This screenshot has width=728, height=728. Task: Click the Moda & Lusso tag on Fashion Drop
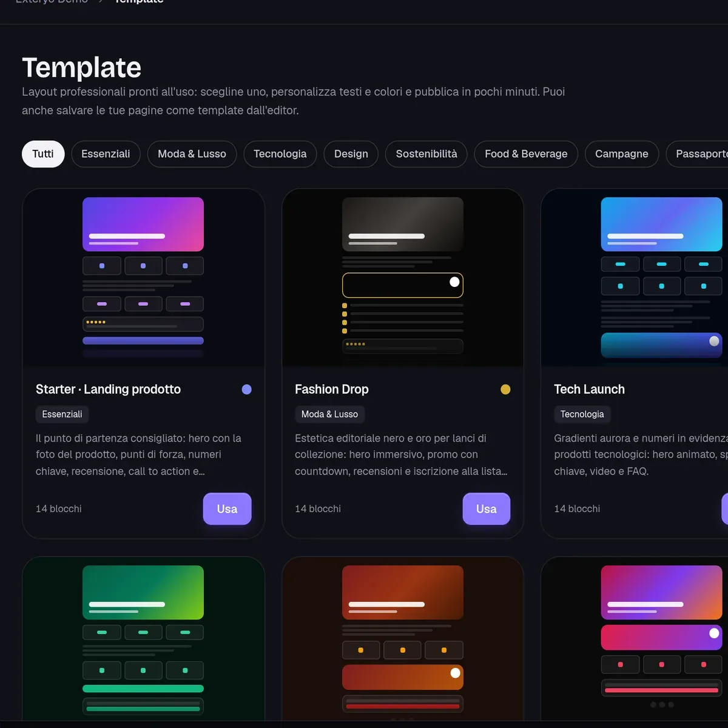pyautogui.click(x=329, y=414)
